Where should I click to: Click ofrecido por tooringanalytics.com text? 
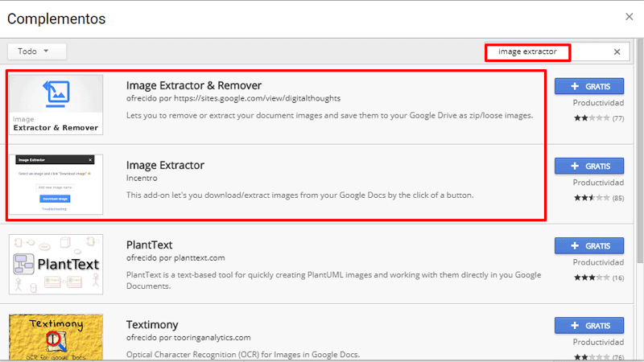tap(188, 337)
